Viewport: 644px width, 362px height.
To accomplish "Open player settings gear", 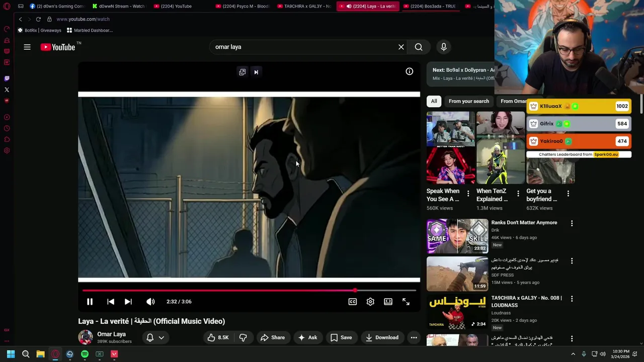I will click(370, 302).
